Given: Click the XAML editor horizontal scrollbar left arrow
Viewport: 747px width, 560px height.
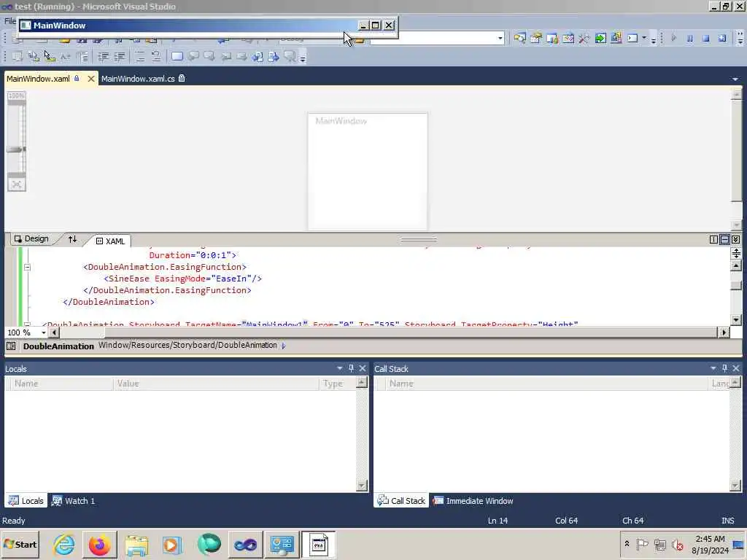Looking at the screenshot, I should click(54, 332).
